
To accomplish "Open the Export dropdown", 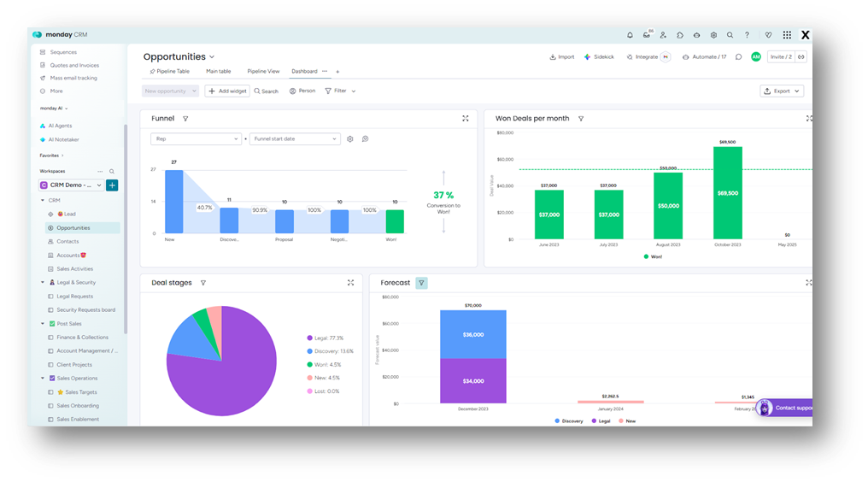I will pyautogui.click(x=782, y=91).
